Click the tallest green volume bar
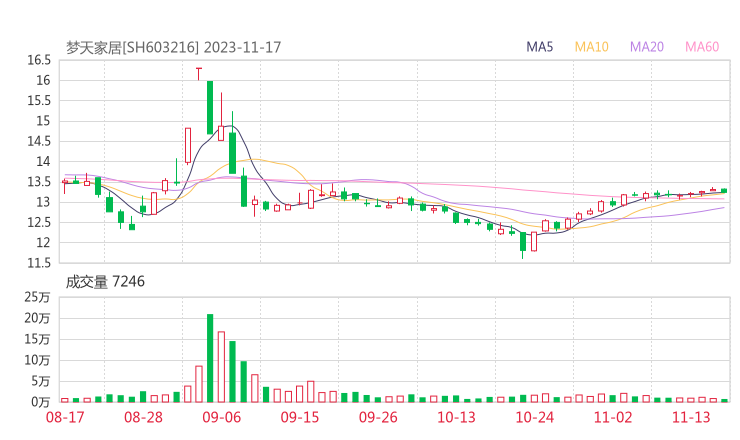This screenshot has height=440, width=740. pos(210,358)
